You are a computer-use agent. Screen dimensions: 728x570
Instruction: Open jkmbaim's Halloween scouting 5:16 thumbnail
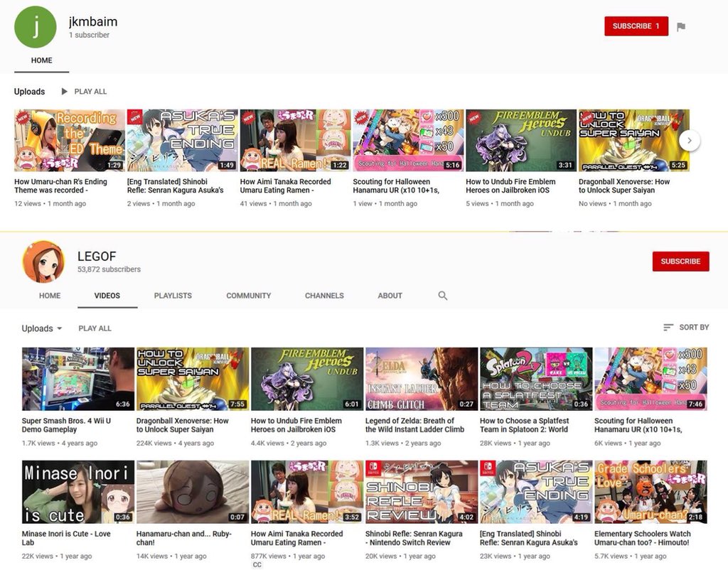pos(408,141)
